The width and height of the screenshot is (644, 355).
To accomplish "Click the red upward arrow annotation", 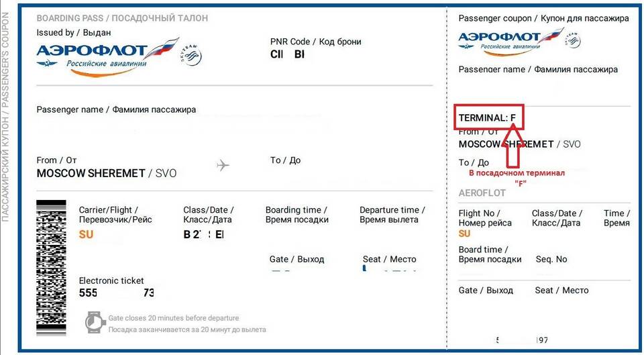I will point(512,147).
